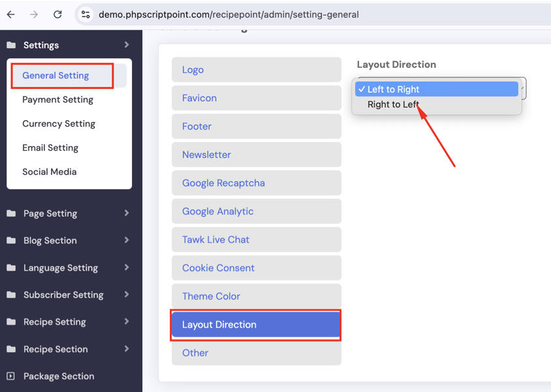Switch to the Newsletter tab
Viewport: 551px width, 392px height.
(257, 155)
